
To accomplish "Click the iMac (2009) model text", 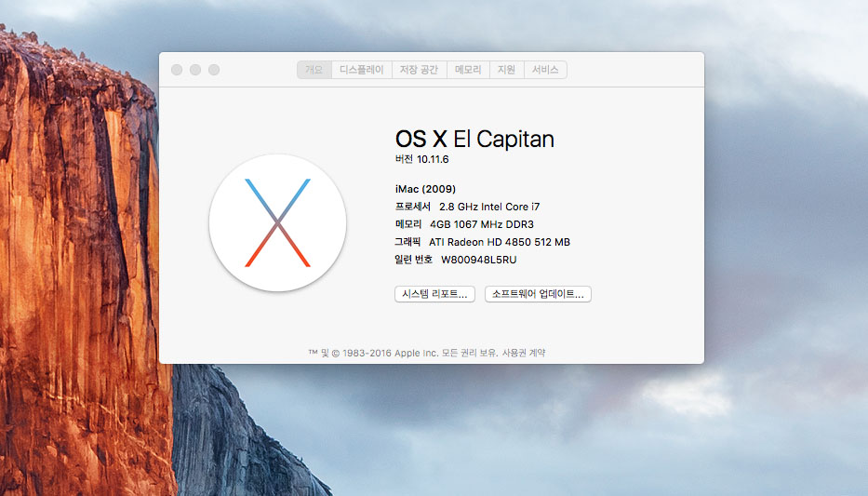I will (425, 189).
